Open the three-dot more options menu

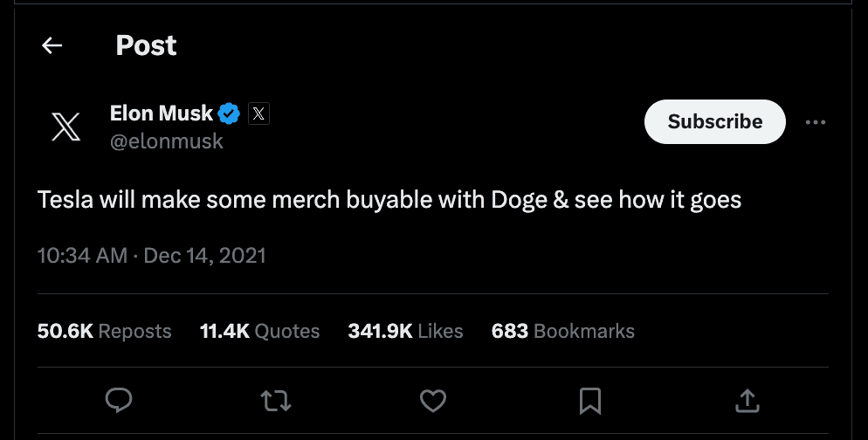[x=815, y=122]
